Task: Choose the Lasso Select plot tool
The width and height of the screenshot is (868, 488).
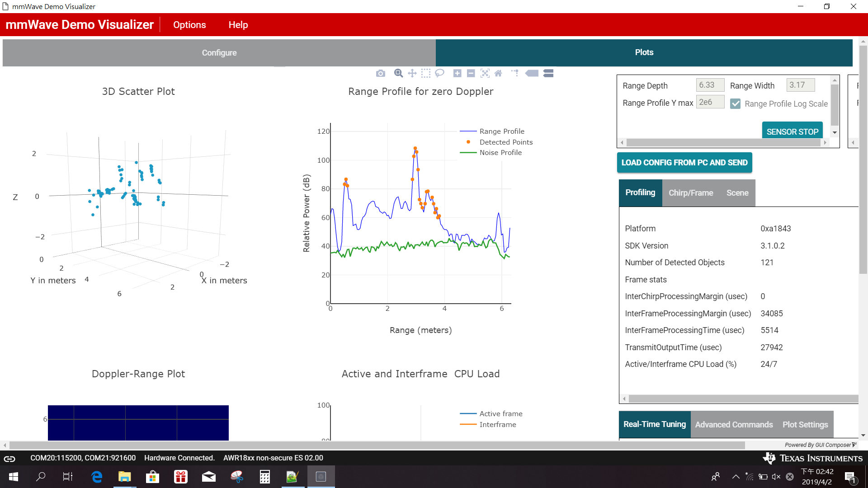Action: click(x=439, y=73)
